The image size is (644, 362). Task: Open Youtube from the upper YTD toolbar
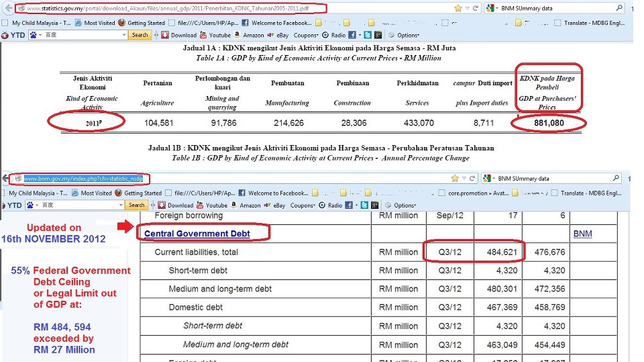coord(215,36)
